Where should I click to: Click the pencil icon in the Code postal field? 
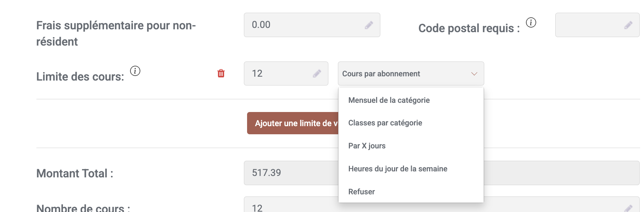pyautogui.click(x=628, y=25)
